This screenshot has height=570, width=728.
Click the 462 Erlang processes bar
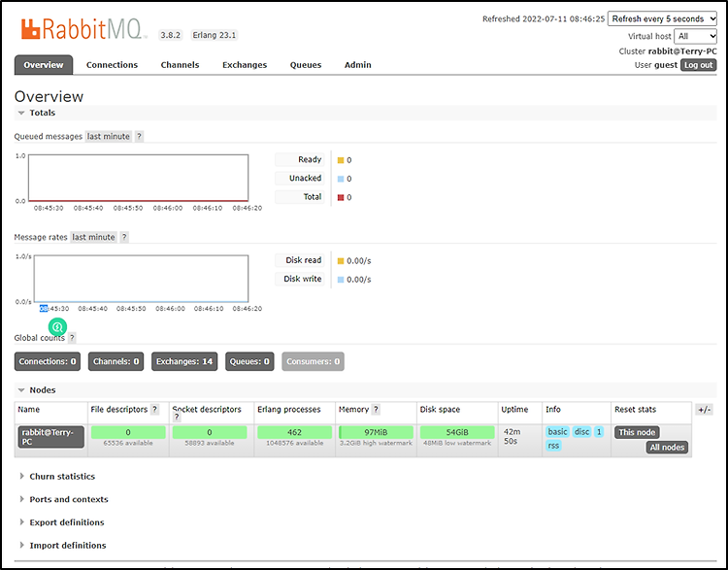[x=294, y=432]
